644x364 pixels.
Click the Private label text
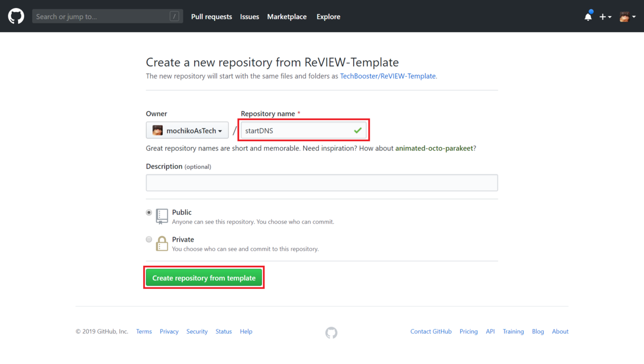pos(183,239)
